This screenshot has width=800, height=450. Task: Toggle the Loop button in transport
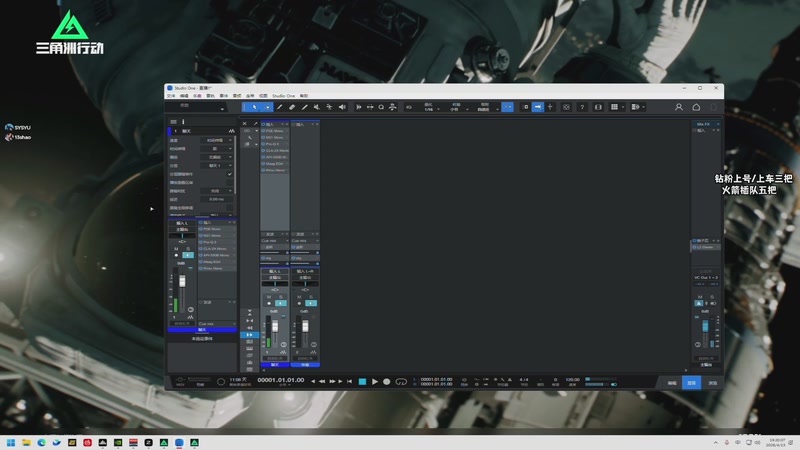click(401, 381)
